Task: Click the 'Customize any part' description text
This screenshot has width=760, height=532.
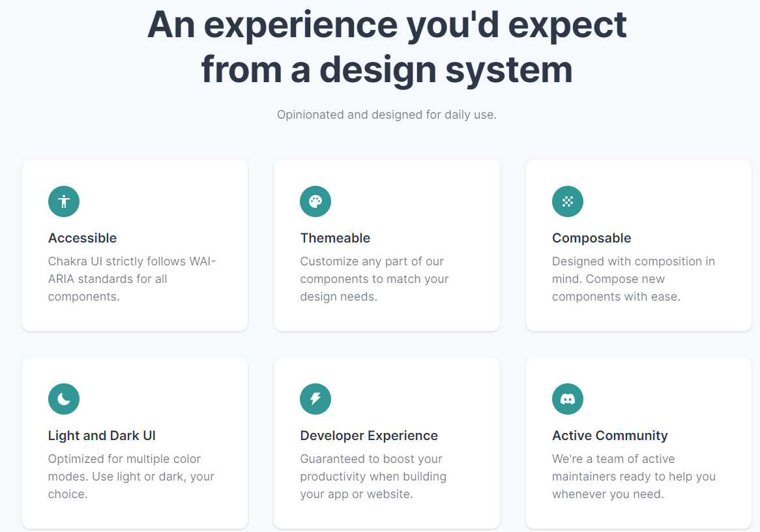Action: pyautogui.click(x=374, y=279)
